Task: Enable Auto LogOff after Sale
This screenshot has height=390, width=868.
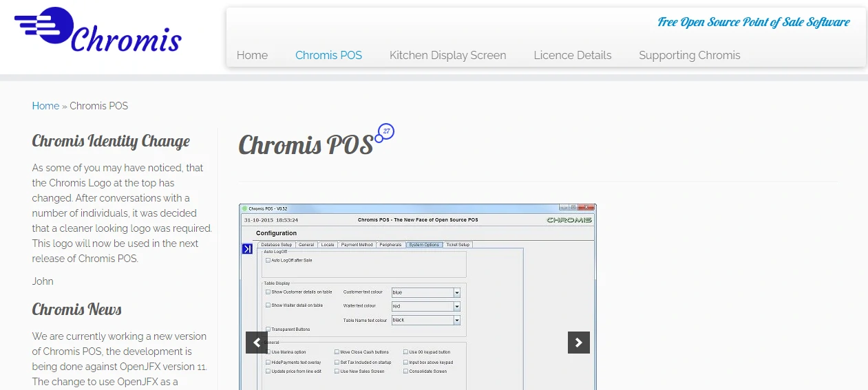Action: click(x=268, y=260)
